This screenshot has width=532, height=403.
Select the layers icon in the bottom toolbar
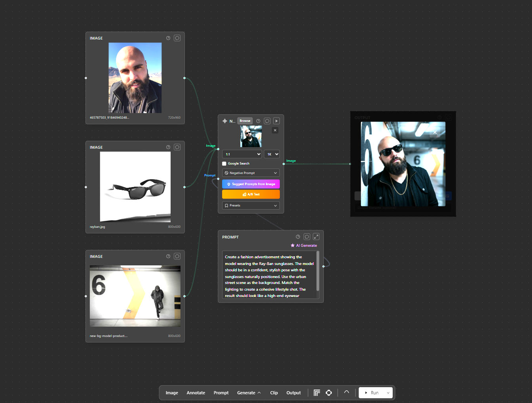pyautogui.click(x=317, y=392)
